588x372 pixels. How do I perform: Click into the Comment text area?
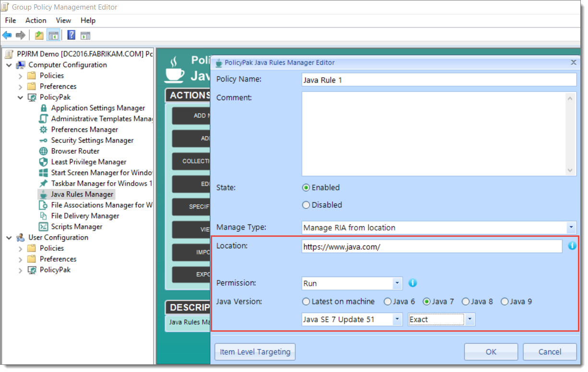click(x=434, y=134)
